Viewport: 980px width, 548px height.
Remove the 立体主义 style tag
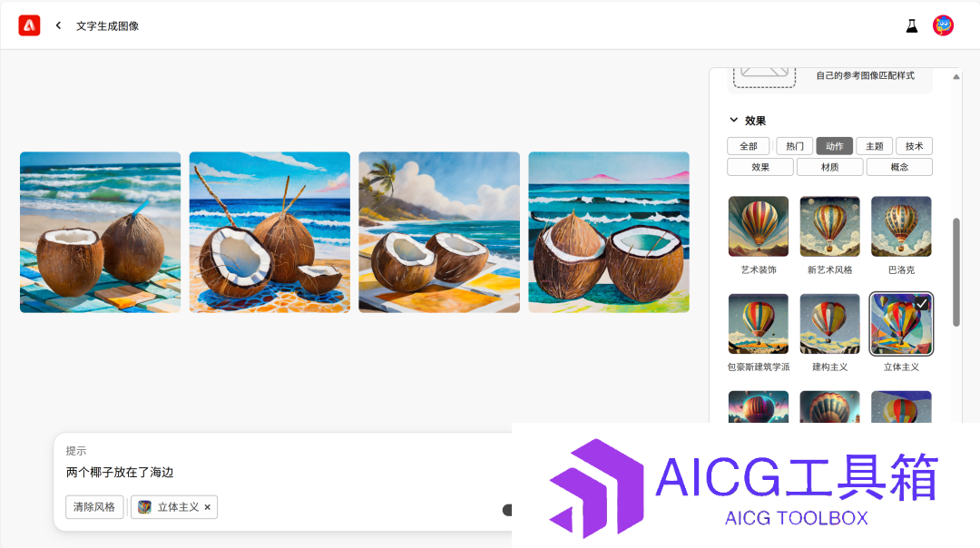[x=208, y=507]
